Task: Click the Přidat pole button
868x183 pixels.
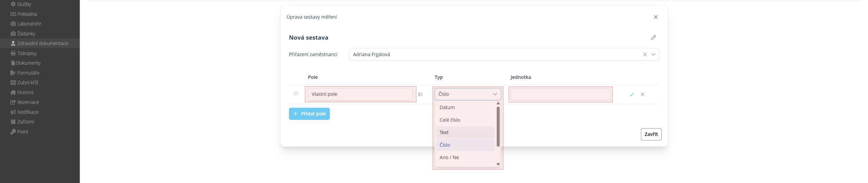Action: pyautogui.click(x=309, y=114)
